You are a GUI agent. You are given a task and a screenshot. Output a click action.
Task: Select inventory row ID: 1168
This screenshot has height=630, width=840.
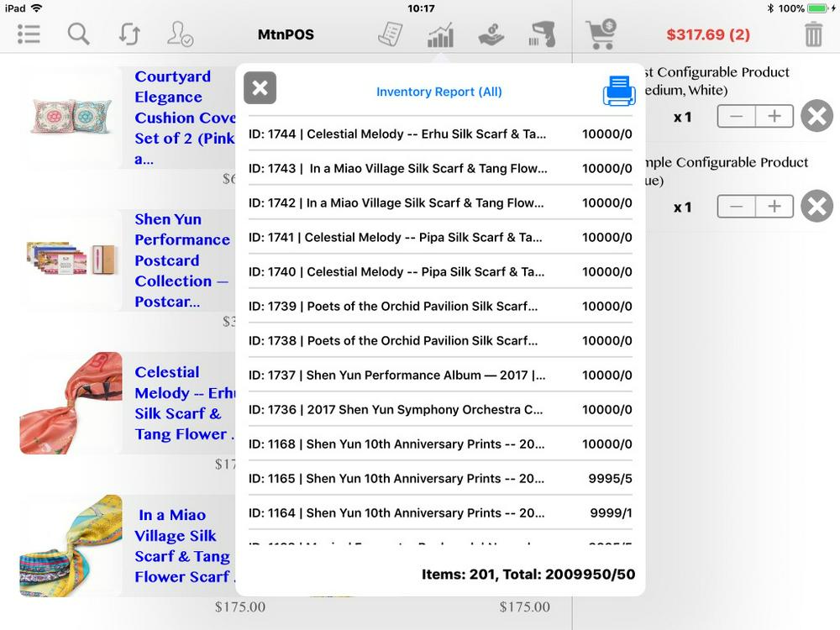tap(440, 444)
